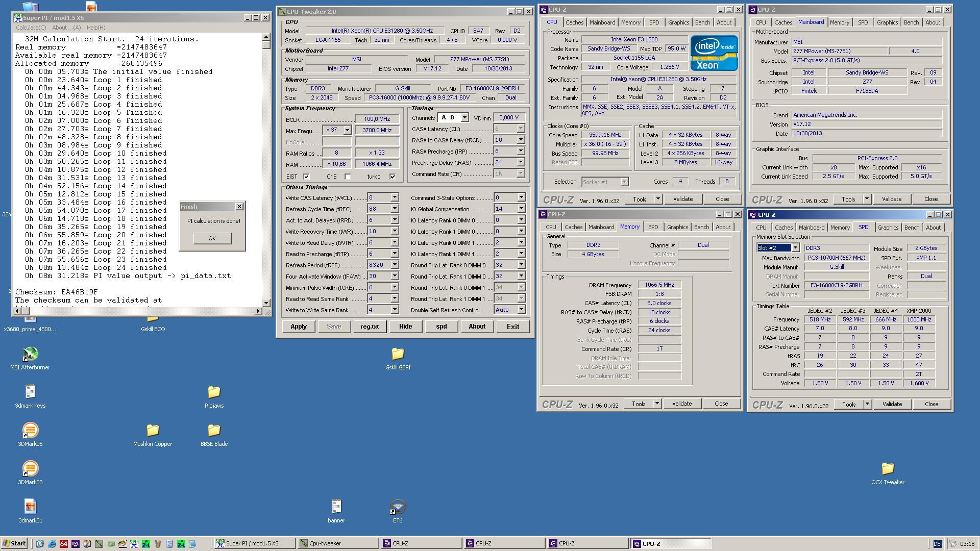The height and width of the screenshot is (551, 980).
Task: Click the CPU-Tweaker title bar icon
Action: (282, 12)
